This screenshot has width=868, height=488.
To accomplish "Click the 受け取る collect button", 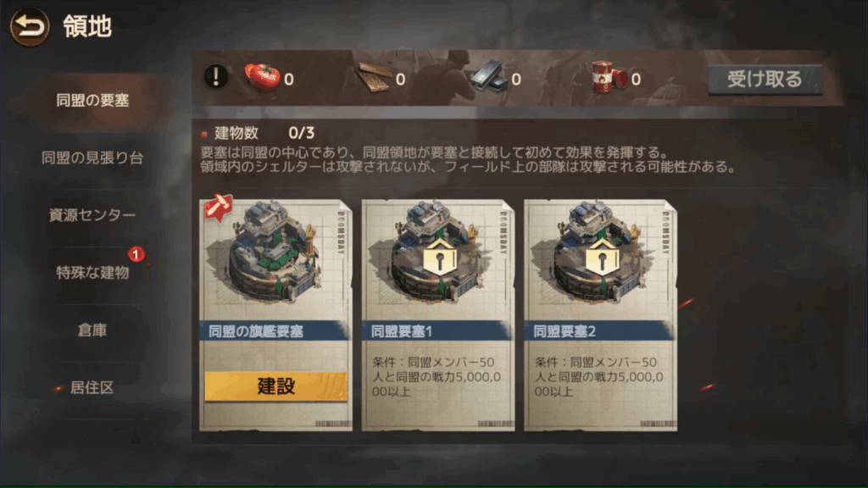I will 765,79.
